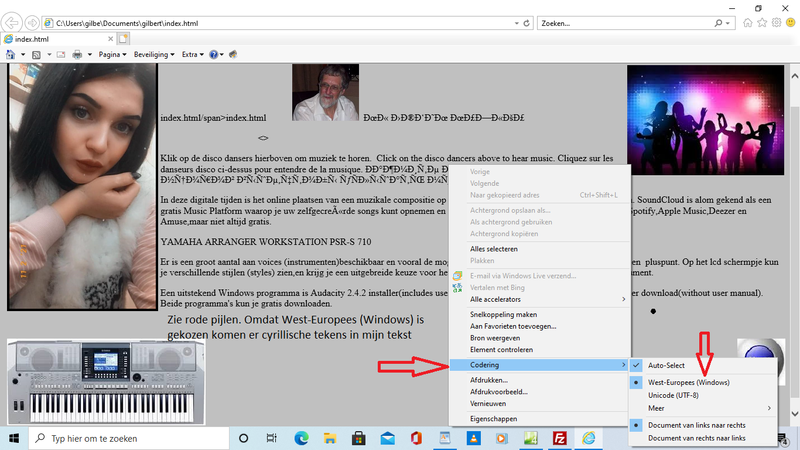Select West-Europees (Windows) encoding
The height and width of the screenshot is (450, 800).
pos(688,382)
